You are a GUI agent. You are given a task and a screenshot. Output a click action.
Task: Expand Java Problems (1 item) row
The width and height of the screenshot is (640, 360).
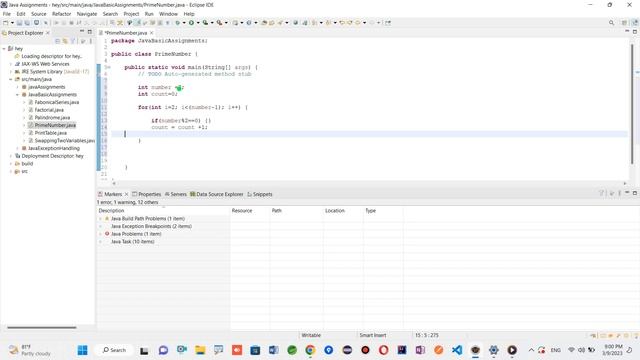100,234
